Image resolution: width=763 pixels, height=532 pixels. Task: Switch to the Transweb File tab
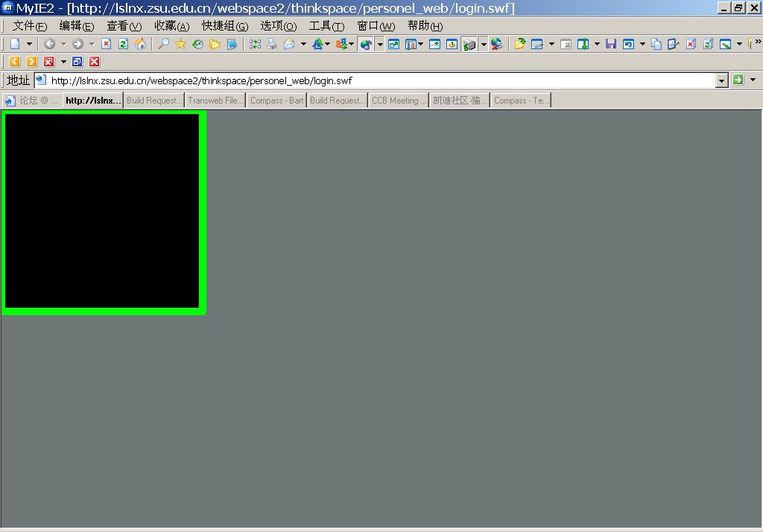tap(215, 101)
